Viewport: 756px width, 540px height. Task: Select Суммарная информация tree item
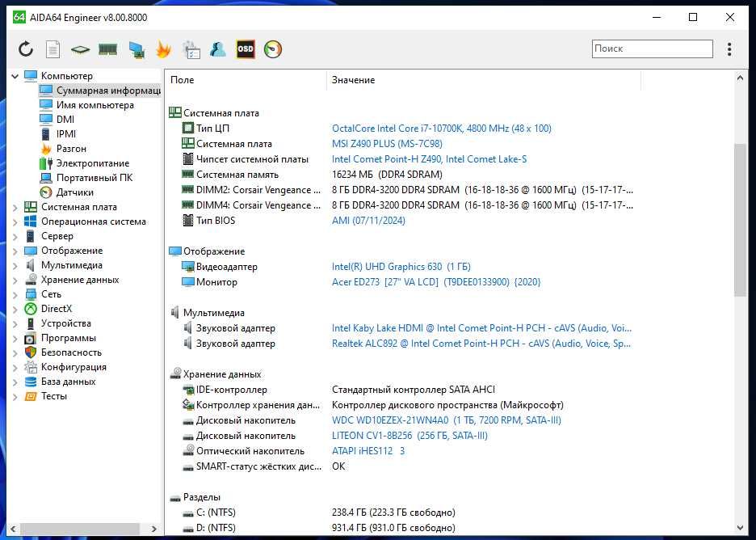(108, 91)
